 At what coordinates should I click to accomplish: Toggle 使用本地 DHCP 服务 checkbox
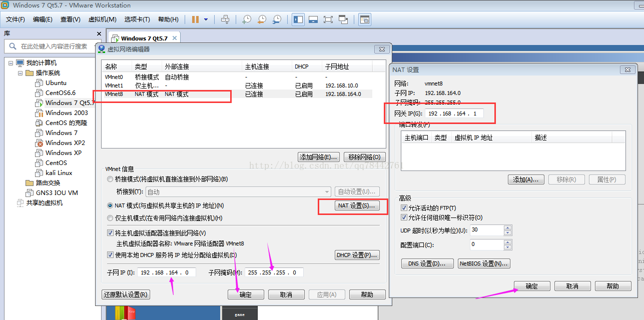pyautogui.click(x=111, y=255)
